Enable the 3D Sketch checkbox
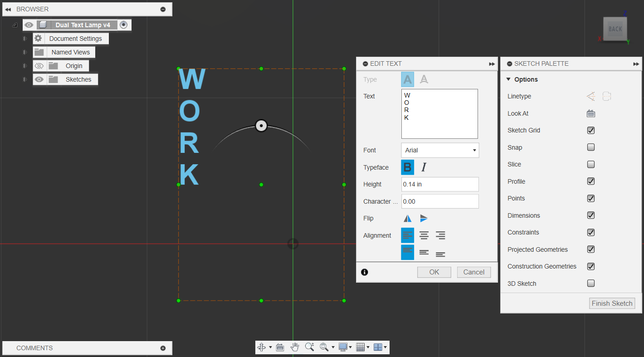 click(x=591, y=283)
